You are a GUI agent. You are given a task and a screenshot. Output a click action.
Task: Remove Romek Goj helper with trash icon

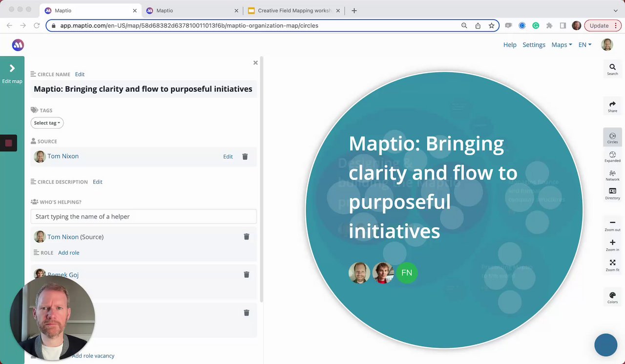[x=247, y=275]
